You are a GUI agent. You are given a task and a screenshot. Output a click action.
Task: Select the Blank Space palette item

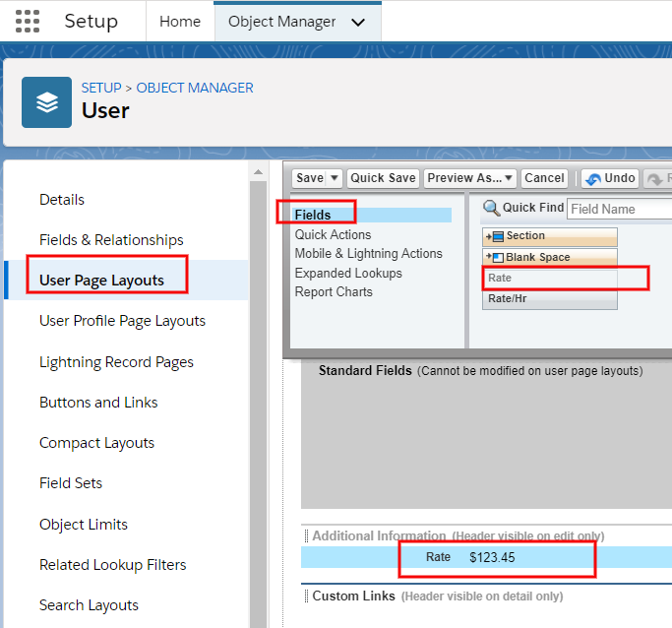tap(549, 257)
